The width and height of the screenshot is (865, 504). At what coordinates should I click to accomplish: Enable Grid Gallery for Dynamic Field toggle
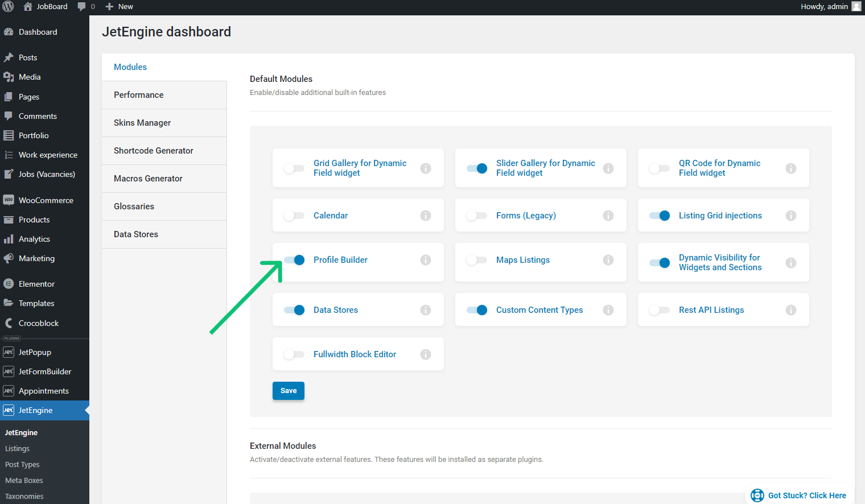tap(294, 168)
